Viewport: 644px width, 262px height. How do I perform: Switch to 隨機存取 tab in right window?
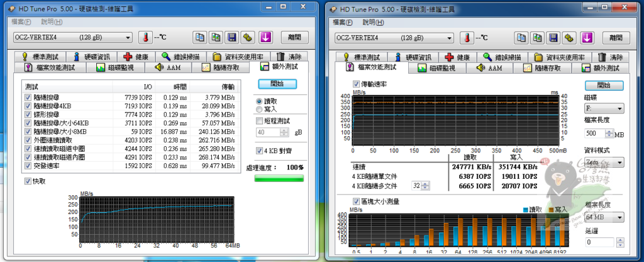[x=542, y=68]
